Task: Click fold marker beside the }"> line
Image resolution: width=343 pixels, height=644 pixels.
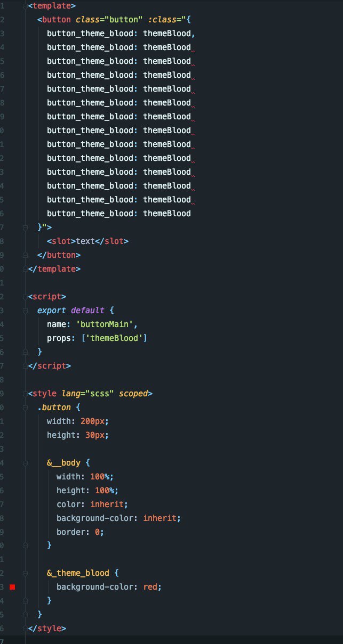Action: pyautogui.click(x=25, y=227)
